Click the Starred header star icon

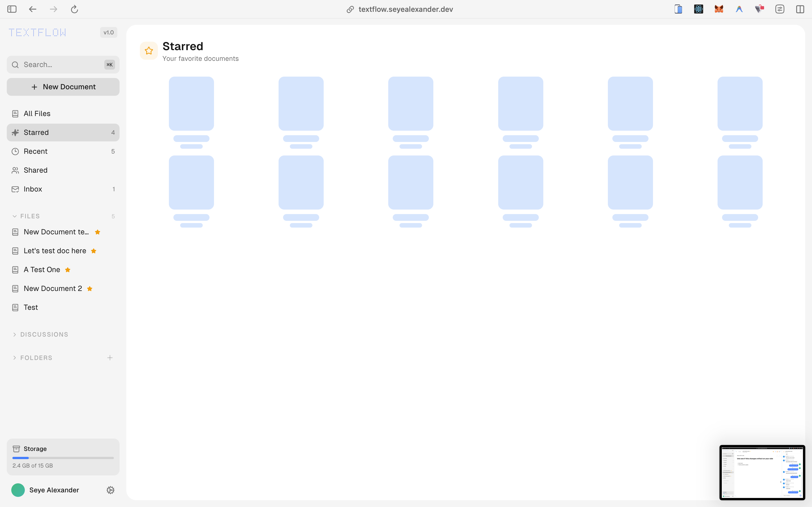(x=149, y=51)
